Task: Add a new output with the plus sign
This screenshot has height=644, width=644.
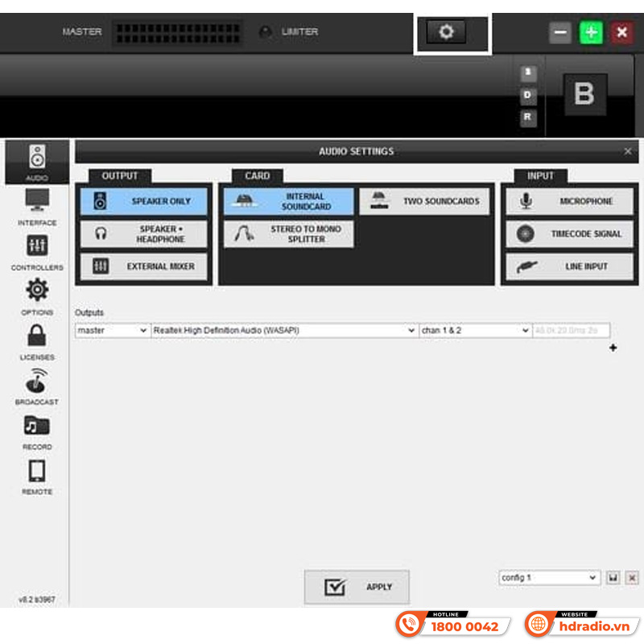Action: [613, 348]
